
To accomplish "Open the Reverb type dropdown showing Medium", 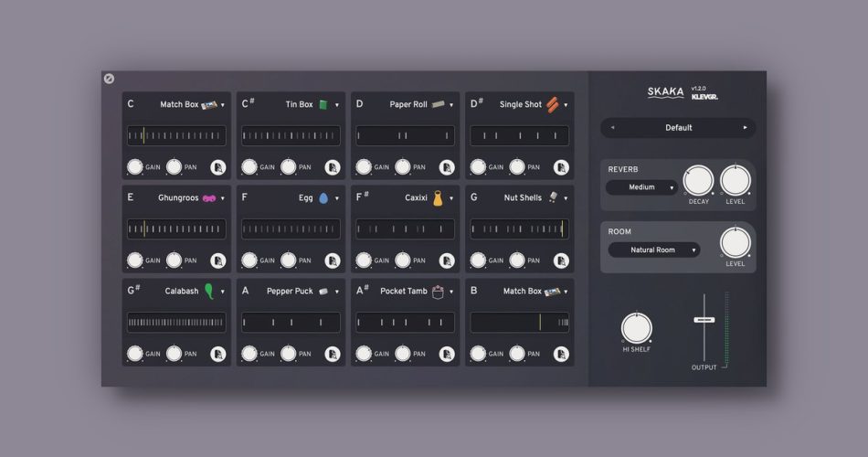I will coord(641,187).
